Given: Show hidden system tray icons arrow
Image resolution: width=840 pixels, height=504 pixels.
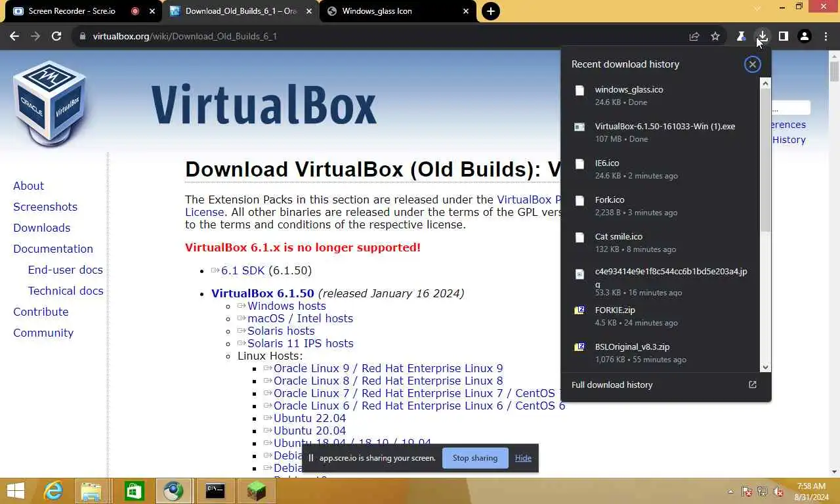Looking at the screenshot, I should coord(730,492).
